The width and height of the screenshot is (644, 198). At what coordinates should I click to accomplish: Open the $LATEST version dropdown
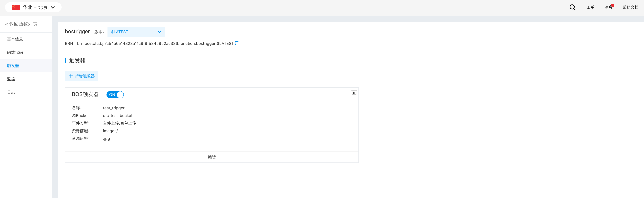click(136, 32)
